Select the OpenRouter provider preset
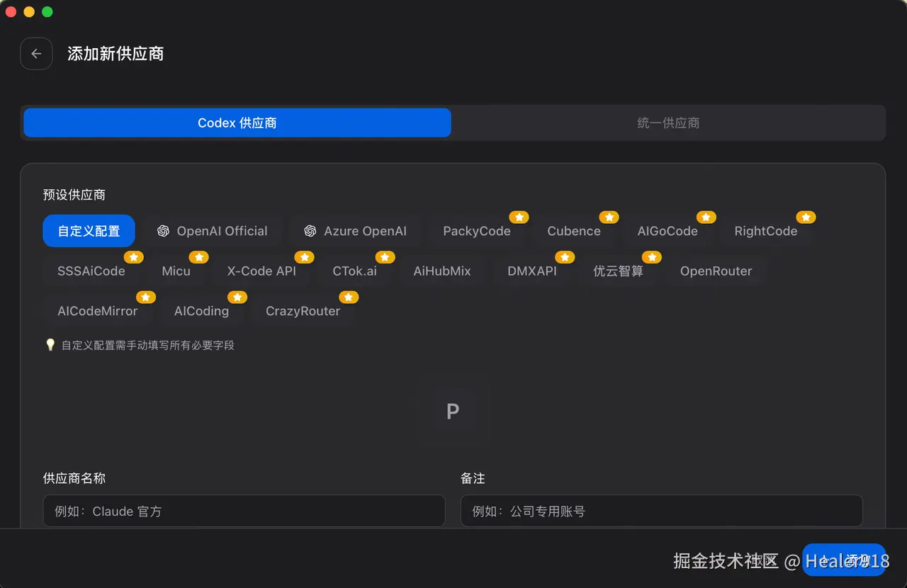 click(716, 271)
